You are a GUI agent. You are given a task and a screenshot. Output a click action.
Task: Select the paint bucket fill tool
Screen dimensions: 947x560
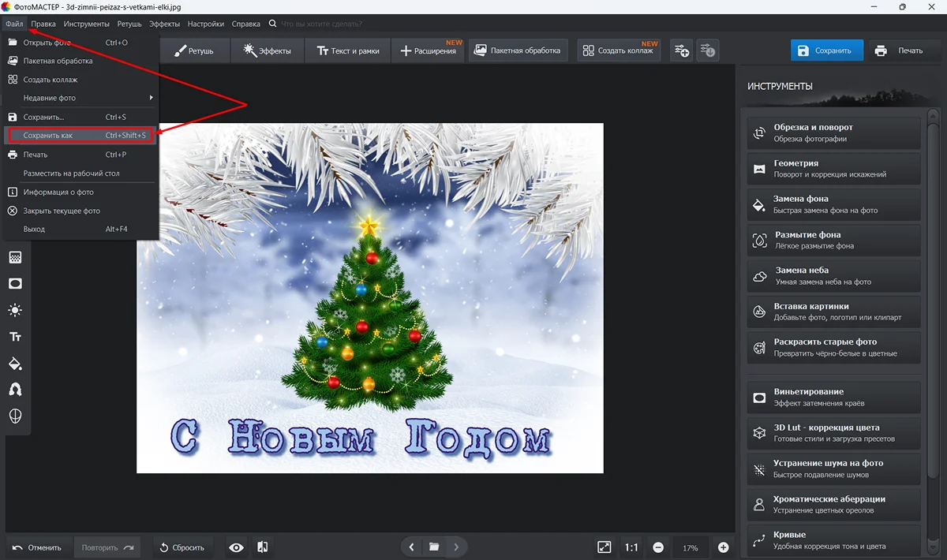point(15,364)
